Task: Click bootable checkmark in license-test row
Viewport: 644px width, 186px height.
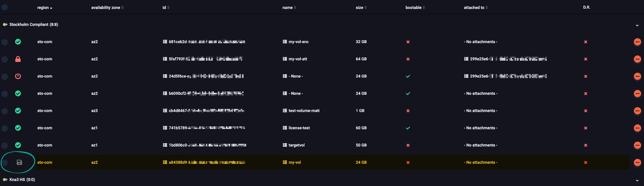Action: (408, 128)
